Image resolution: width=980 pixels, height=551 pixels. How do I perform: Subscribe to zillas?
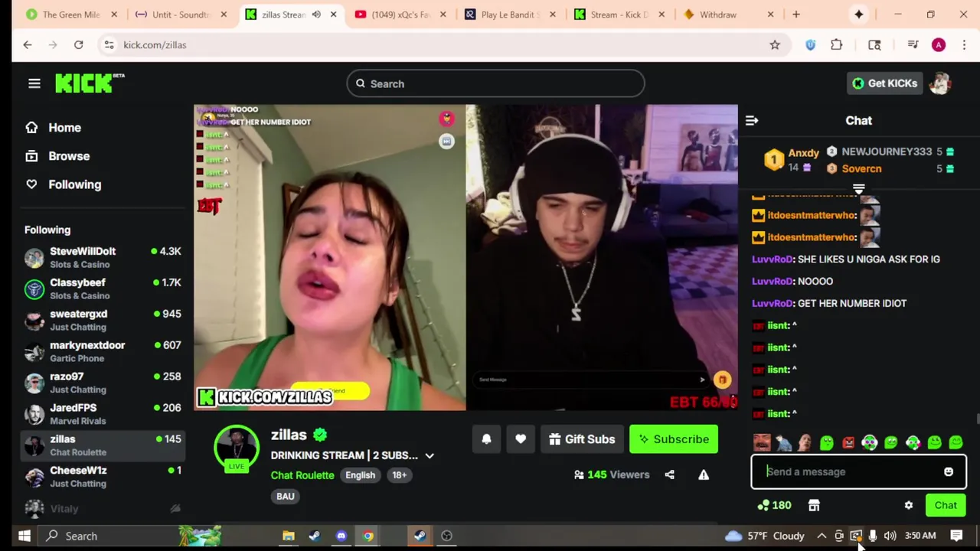pyautogui.click(x=674, y=439)
